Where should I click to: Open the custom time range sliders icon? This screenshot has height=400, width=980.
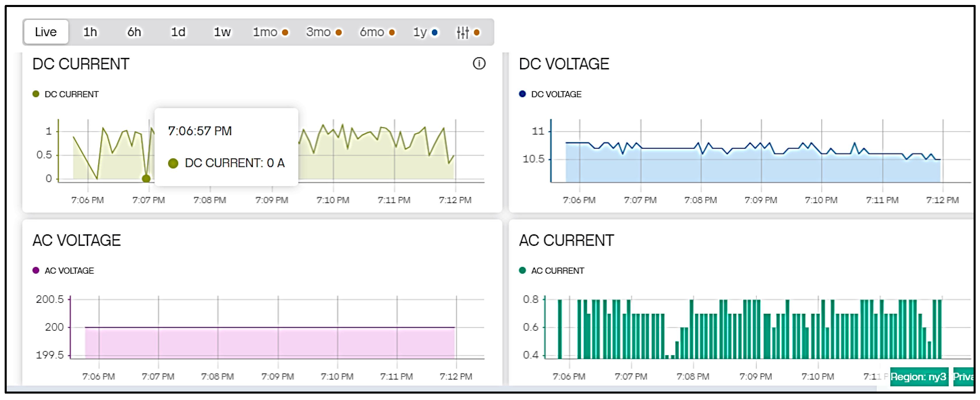[463, 32]
